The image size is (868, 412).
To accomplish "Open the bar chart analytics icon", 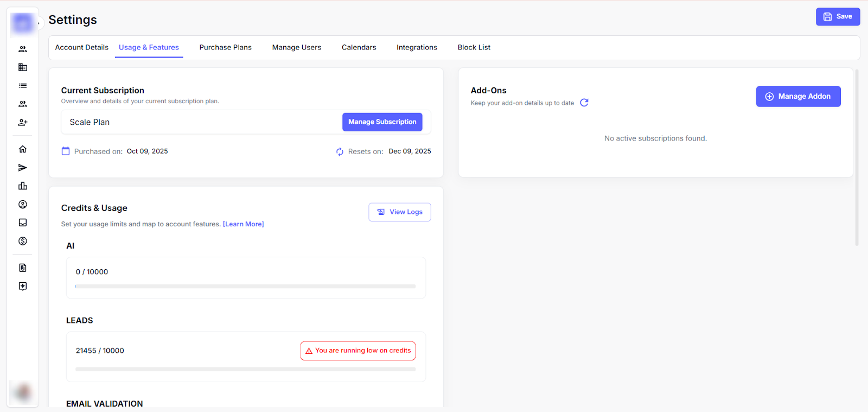I will tap(23, 186).
